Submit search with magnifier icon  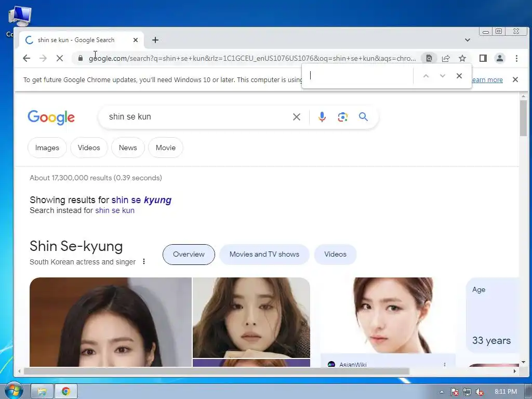(363, 117)
